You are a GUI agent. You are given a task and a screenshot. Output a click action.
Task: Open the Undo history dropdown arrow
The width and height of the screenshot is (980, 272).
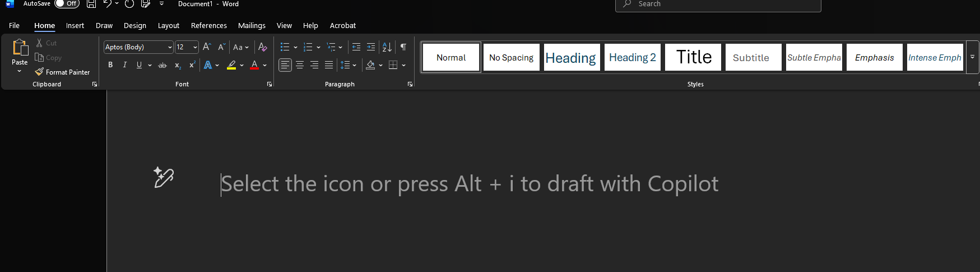point(117,3)
